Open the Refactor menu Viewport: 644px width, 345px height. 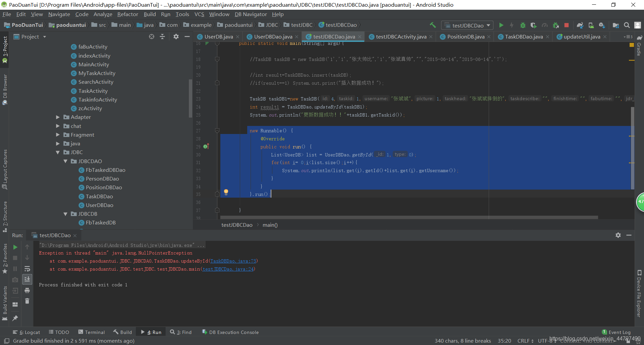(127, 14)
